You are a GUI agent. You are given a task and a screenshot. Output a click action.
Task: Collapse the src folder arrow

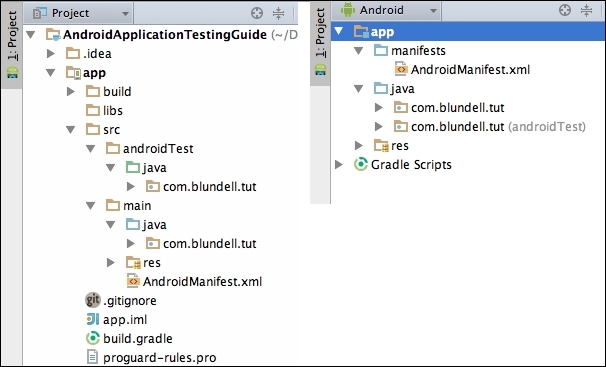[x=71, y=130]
